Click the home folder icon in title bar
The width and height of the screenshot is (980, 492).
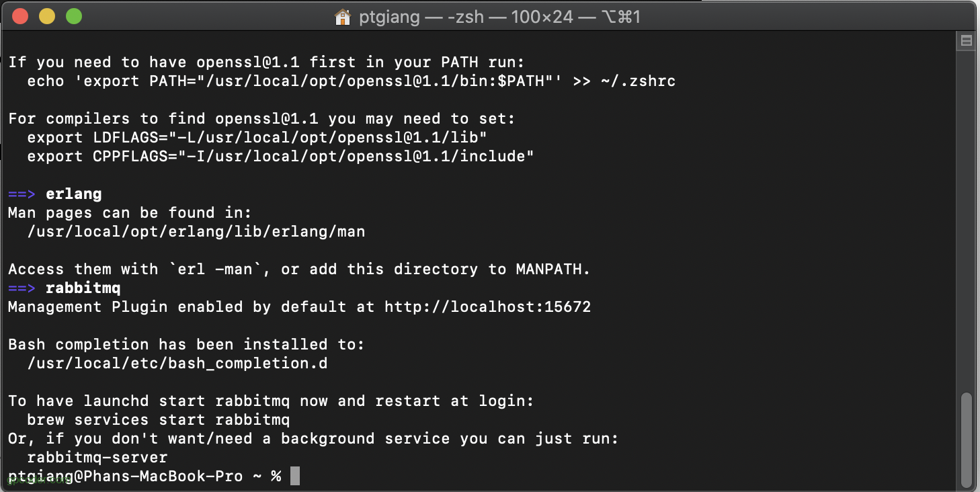(343, 17)
